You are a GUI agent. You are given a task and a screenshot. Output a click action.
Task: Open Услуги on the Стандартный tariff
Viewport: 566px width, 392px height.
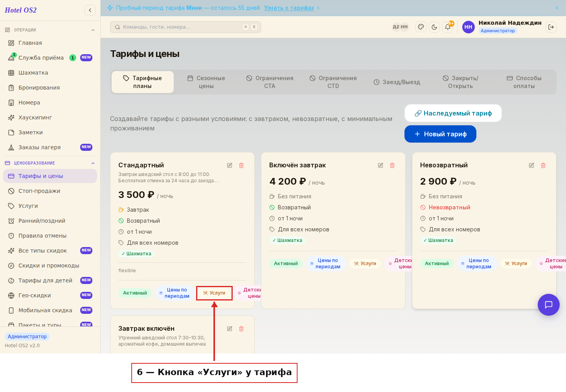pyautogui.click(x=214, y=293)
